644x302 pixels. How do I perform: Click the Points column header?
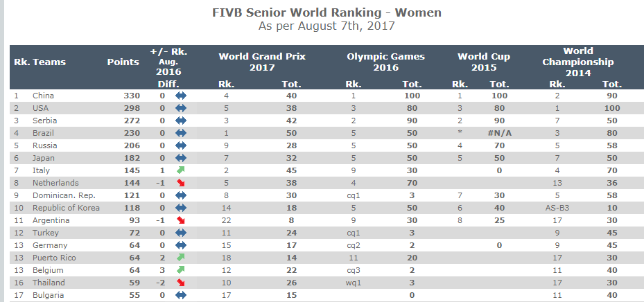[x=123, y=62]
